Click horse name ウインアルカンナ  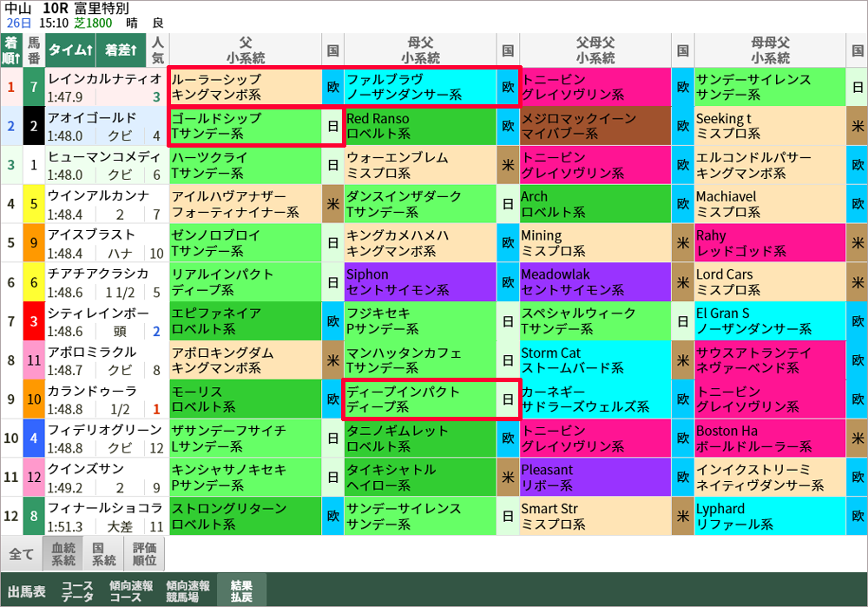(99, 195)
